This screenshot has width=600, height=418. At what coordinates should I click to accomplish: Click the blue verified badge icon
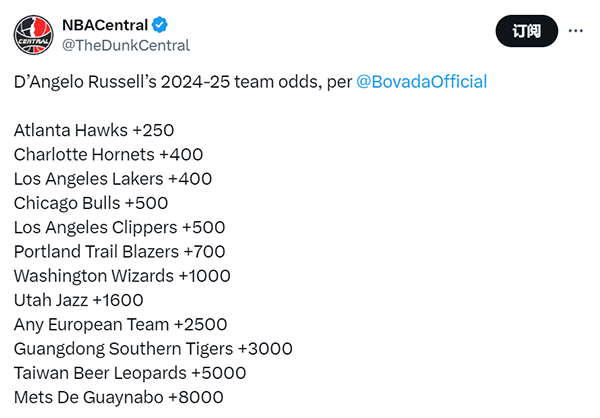(x=160, y=25)
